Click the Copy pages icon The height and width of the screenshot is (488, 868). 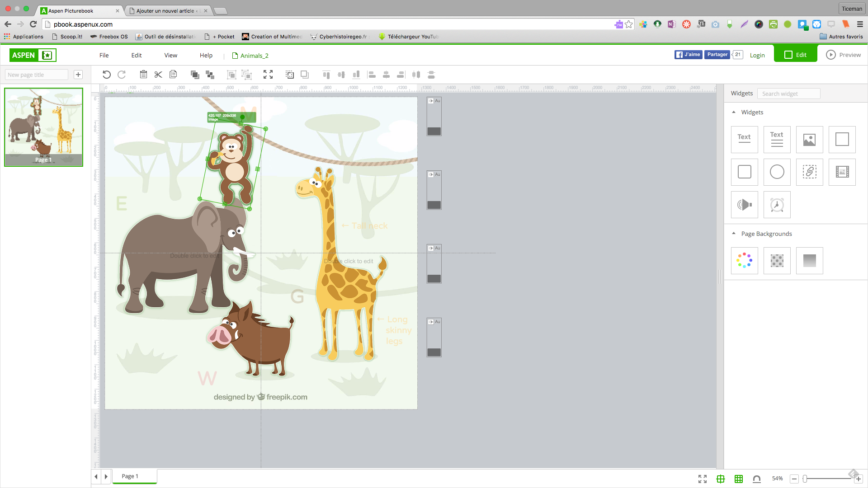[173, 75]
